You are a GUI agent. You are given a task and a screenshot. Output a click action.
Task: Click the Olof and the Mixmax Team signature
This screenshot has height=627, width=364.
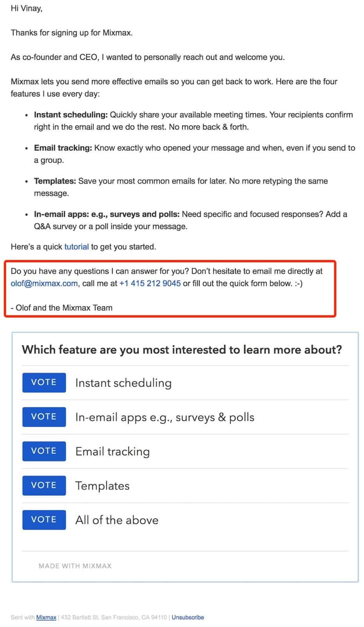62,308
